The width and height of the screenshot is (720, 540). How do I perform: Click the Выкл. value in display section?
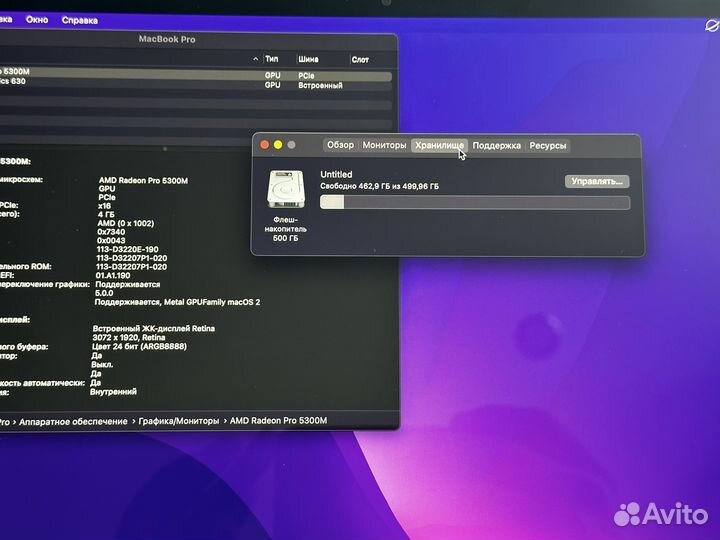coord(102,365)
